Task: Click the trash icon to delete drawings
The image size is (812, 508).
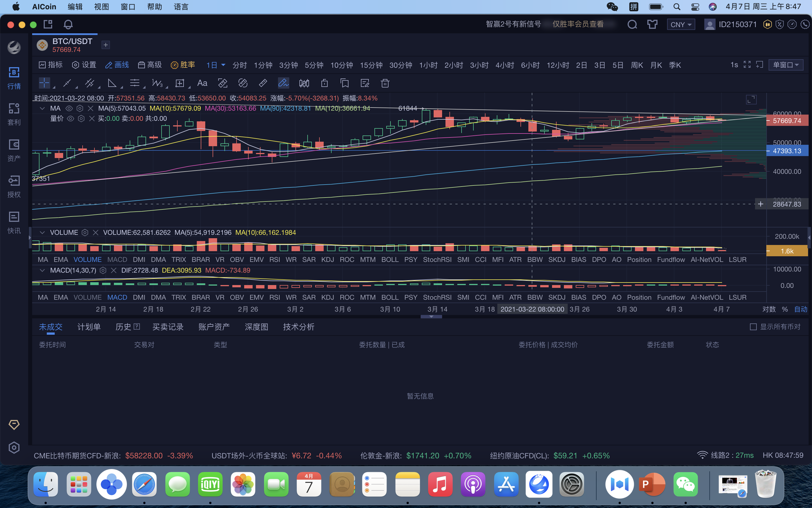Action: click(x=385, y=83)
